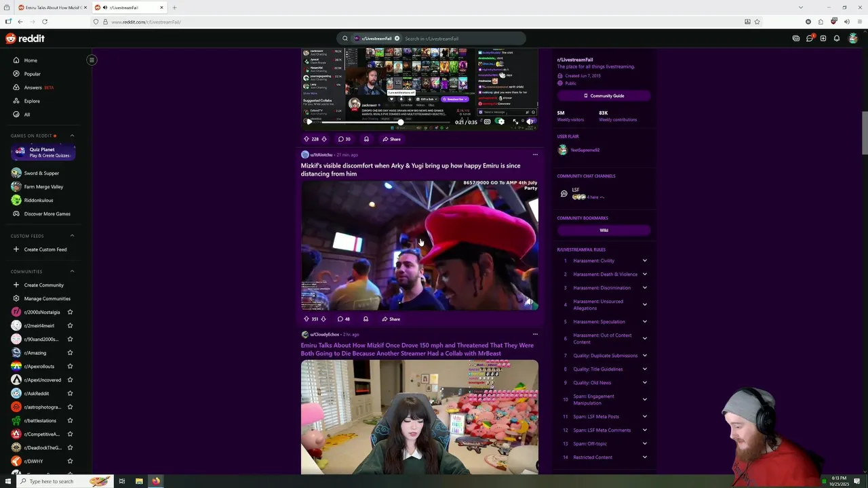Share the Mizkif discomfort post
The width and height of the screenshot is (868, 488).
pos(391,319)
